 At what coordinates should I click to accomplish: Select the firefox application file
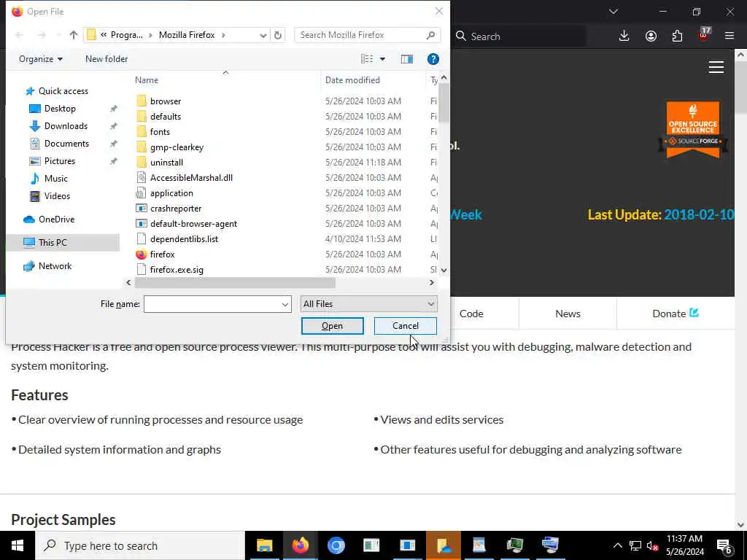pos(162,254)
